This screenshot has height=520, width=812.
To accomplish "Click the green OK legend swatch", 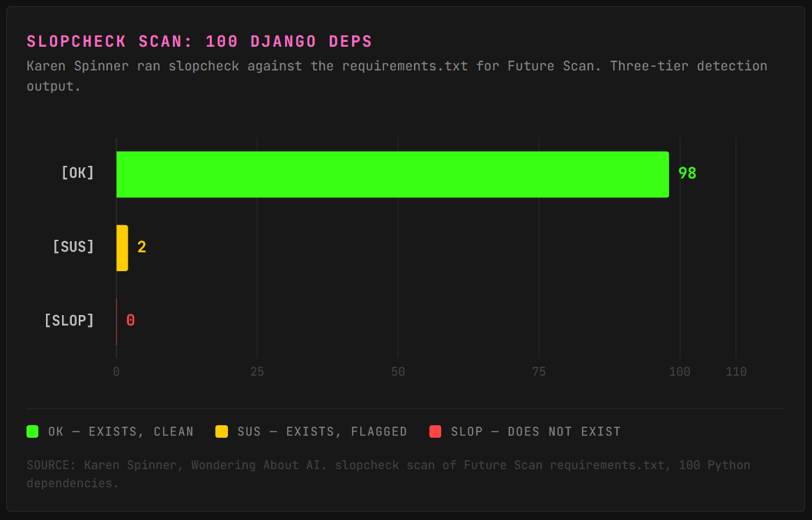I will point(32,431).
